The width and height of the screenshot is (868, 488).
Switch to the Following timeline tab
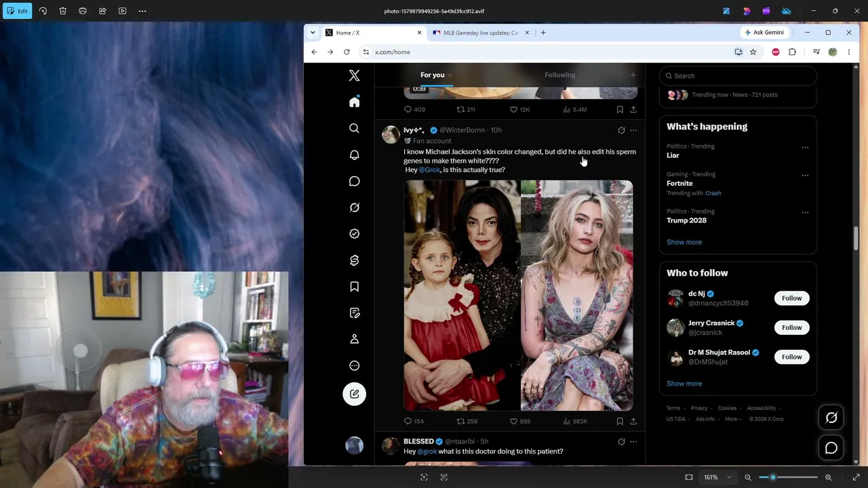pyautogui.click(x=559, y=75)
